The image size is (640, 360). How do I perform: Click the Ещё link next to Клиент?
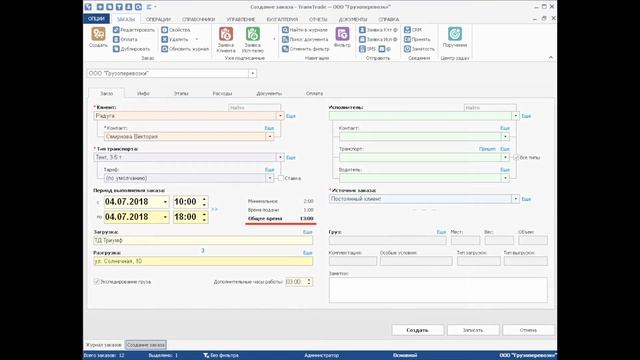click(x=291, y=116)
